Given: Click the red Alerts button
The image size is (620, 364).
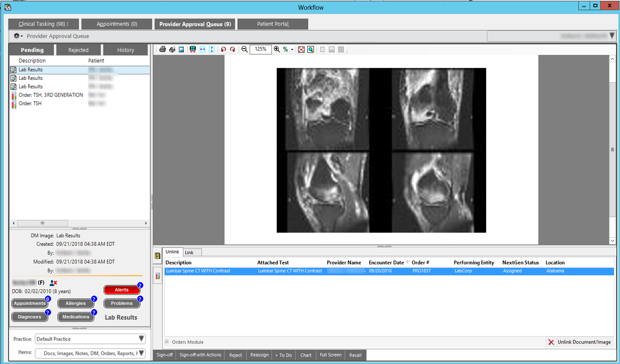Looking at the screenshot, I should point(121,290).
